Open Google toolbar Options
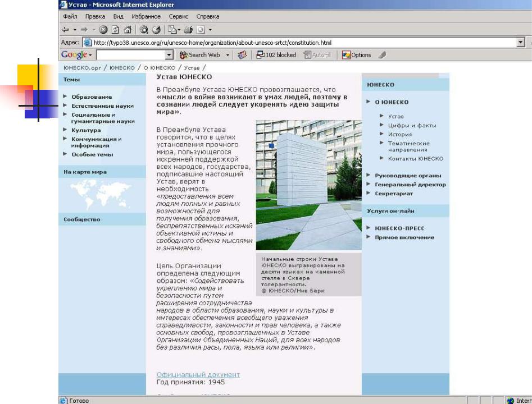The width and height of the screenshot is (532, 404). coord(356,55)
